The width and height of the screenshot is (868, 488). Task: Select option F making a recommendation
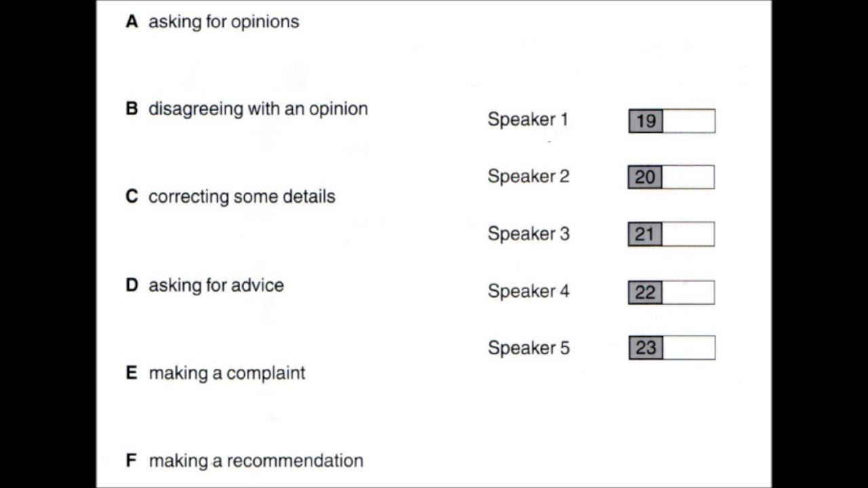point(256,461)
